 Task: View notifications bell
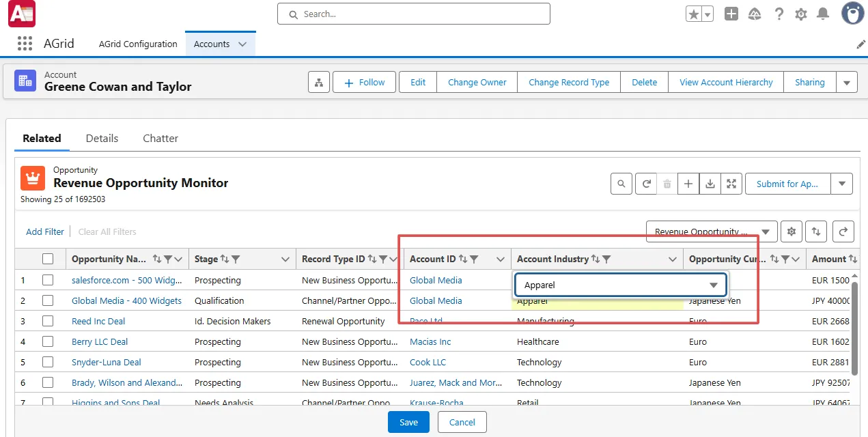(824, 14)
